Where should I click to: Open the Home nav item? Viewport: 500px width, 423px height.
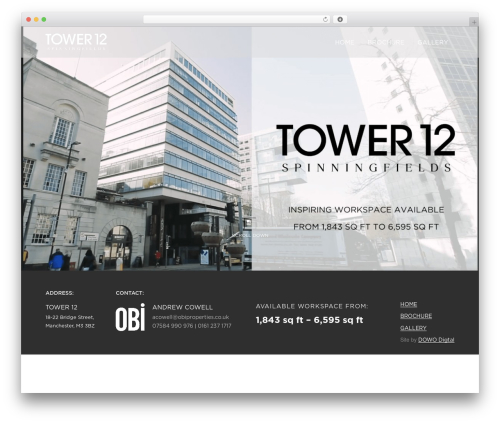[344, 42]
